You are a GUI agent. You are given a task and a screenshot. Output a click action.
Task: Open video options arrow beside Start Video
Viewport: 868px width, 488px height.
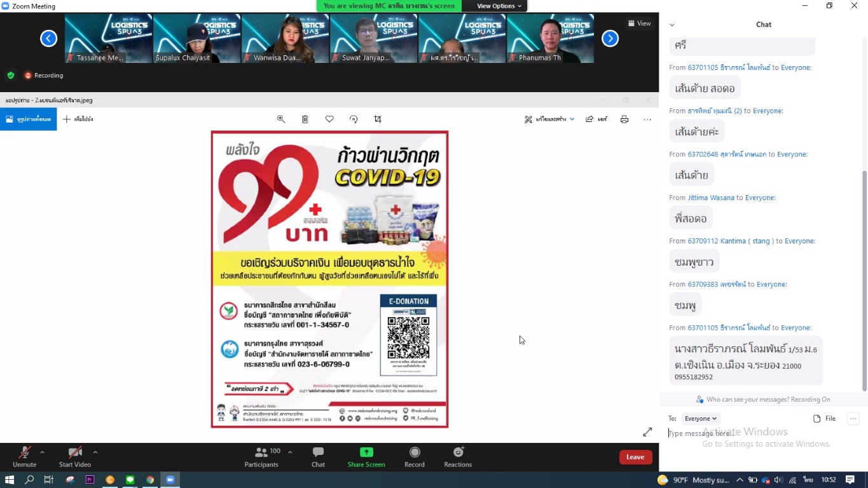pyautogui.click(x=95, y=452)
